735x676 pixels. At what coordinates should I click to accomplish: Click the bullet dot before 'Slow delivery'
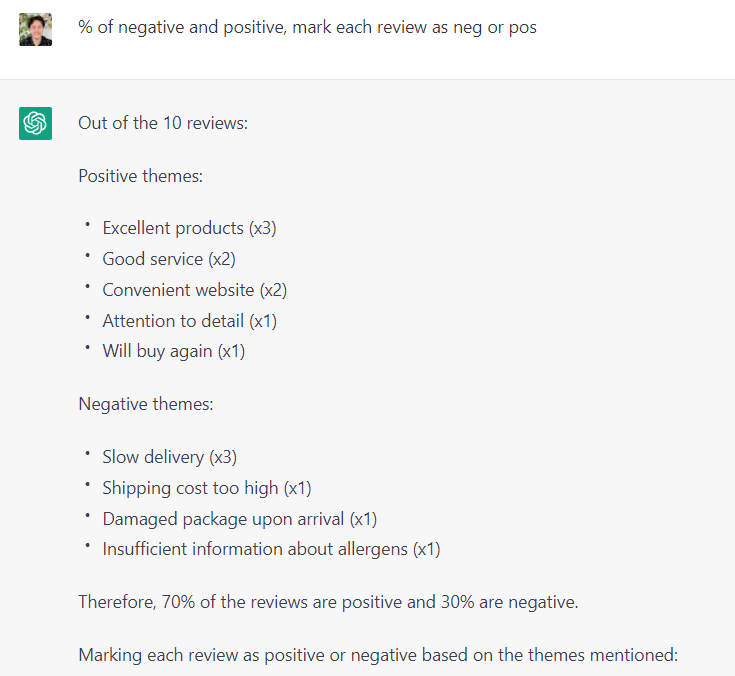point(87,455)
